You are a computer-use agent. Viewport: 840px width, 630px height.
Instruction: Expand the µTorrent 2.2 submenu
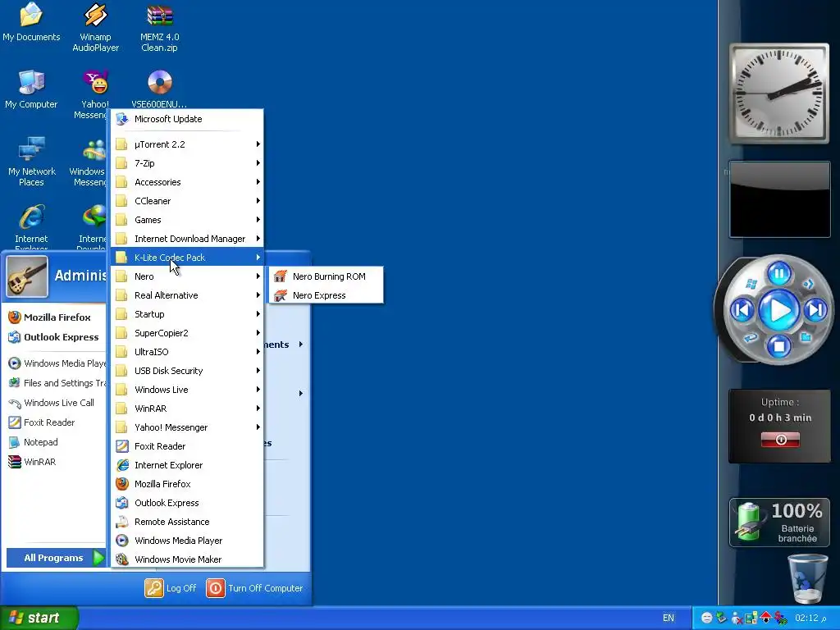[x=188, y=144]
